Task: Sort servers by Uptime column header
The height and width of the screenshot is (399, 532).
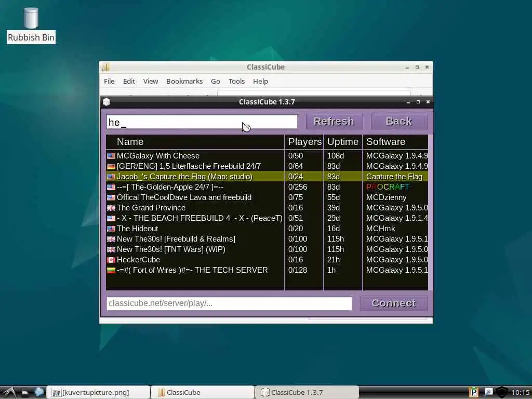Action: (x=343, y=142)
